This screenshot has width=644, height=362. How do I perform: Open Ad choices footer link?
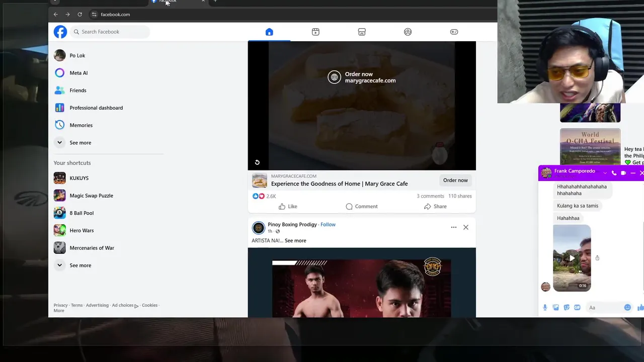pos(125,305)
